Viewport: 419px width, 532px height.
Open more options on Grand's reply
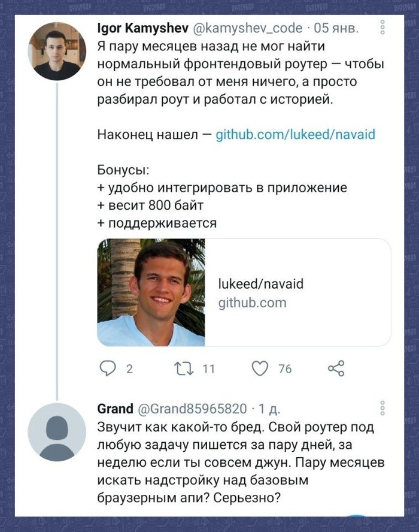point(382,409)
